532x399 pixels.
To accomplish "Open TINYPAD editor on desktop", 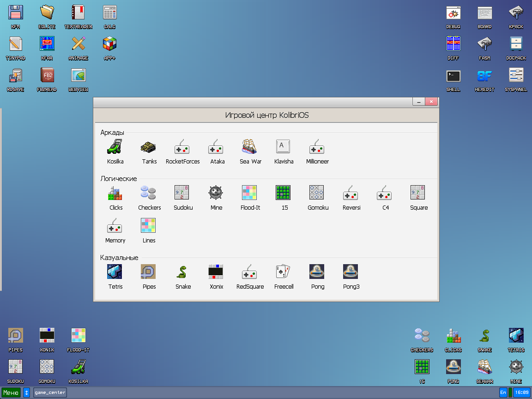I will [x=15, y=48].
